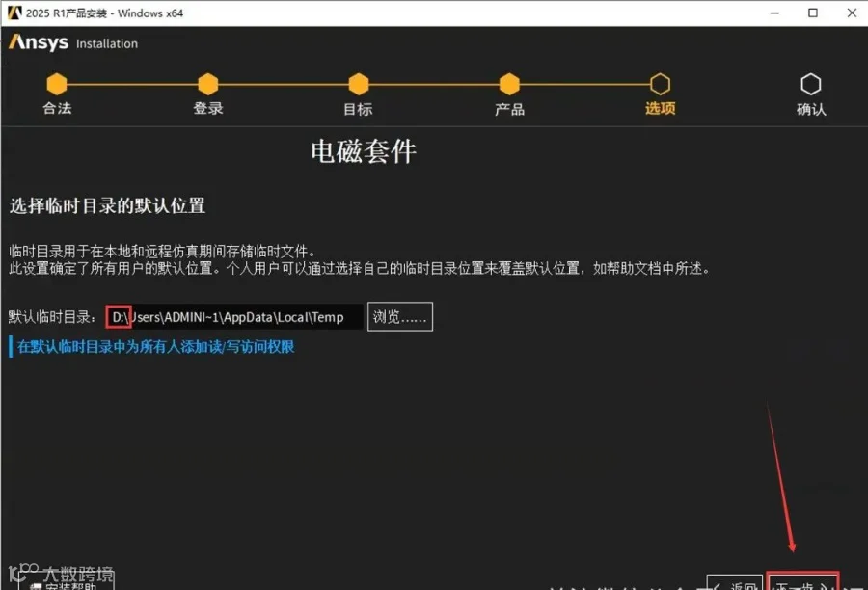Click the Ansys logo in the header
Image resolution: width=868 pixels, height=590 pixels.
coord(39,42)
